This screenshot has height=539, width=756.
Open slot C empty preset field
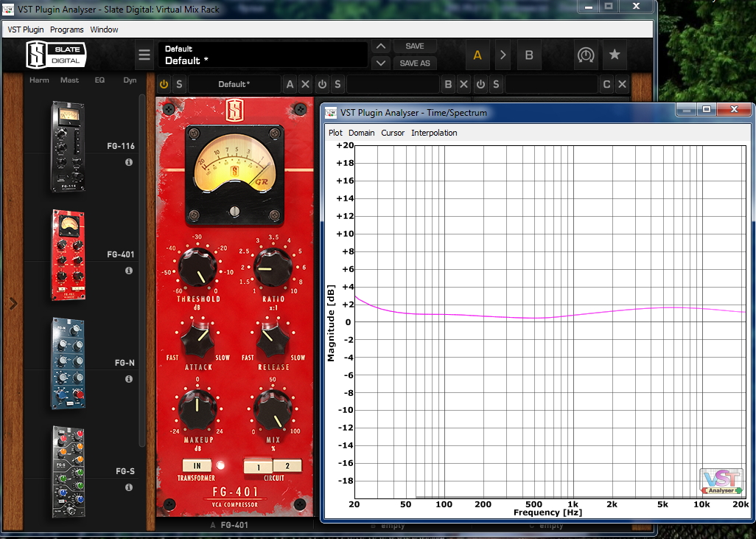(x=551, y=84)
